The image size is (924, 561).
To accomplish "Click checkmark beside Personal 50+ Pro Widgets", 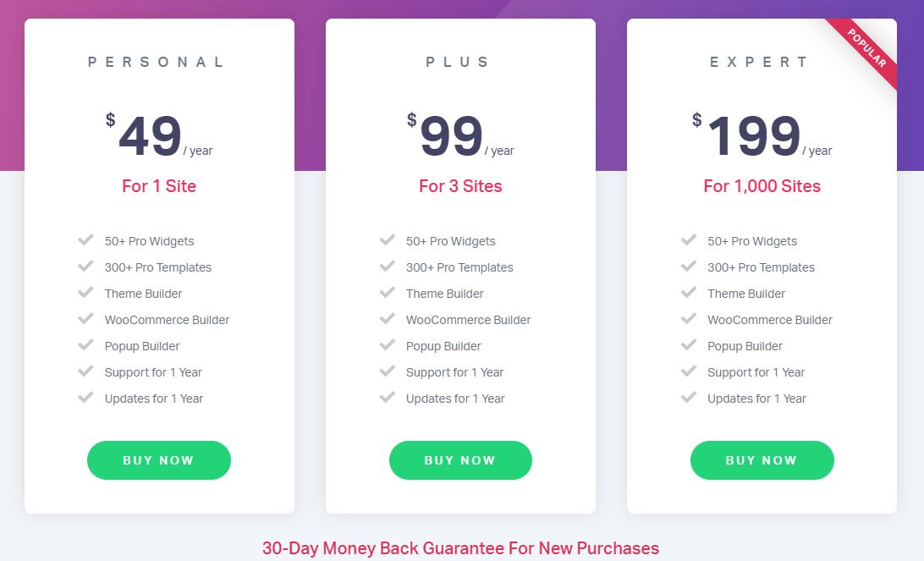I will (86, 239).
